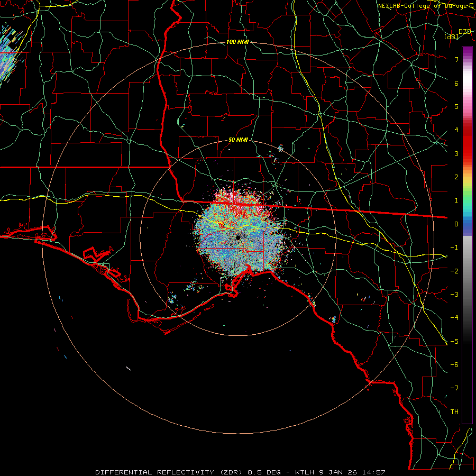Viewport: 476px width, 476px height.
Task: Select the "-1" tick label on color scale
Action: (x=454, y=248)
